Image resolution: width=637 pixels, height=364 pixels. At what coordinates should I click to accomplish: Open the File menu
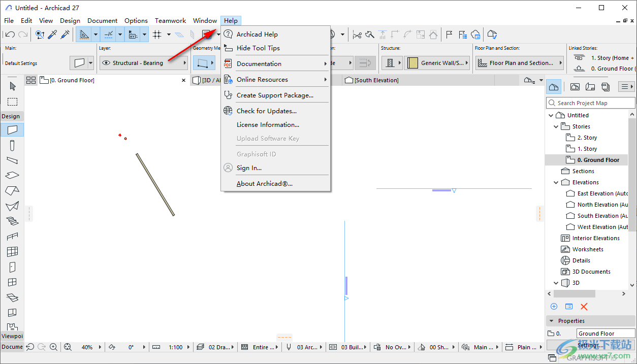point(9,20)
